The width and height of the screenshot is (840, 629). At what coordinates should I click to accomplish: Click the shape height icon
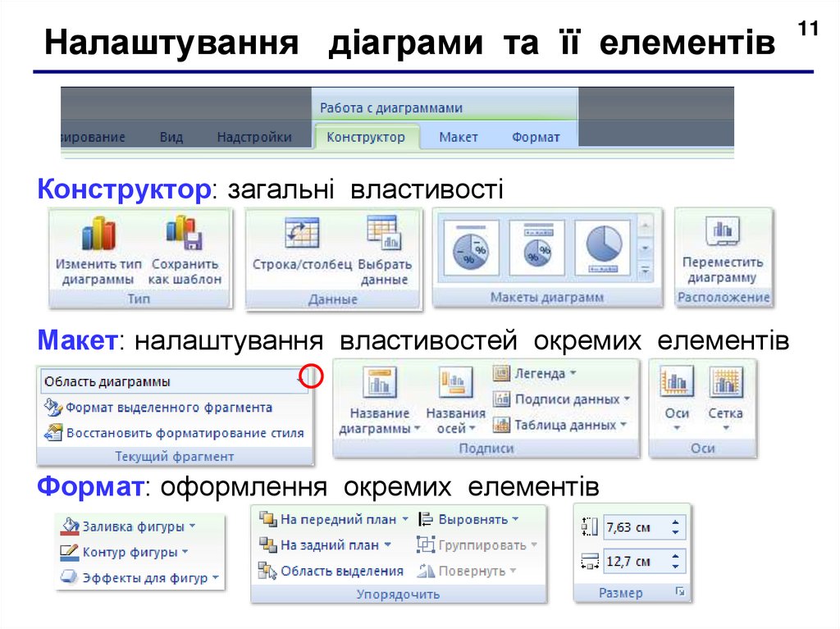589,527
